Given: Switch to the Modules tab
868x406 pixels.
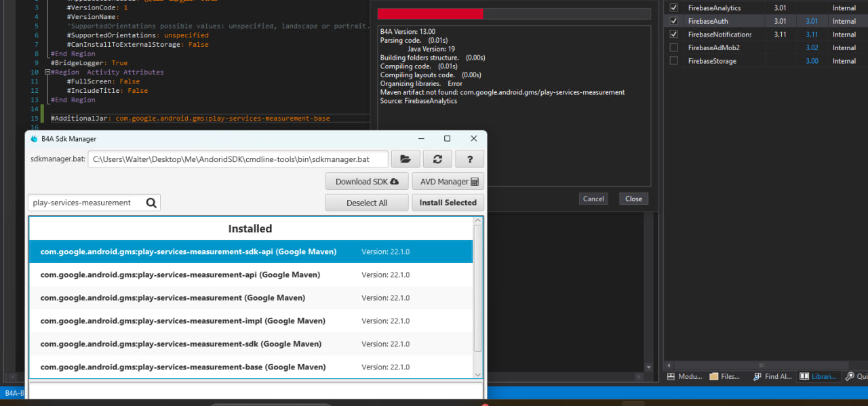Looking at the screenshot, I should pos(685,376).
